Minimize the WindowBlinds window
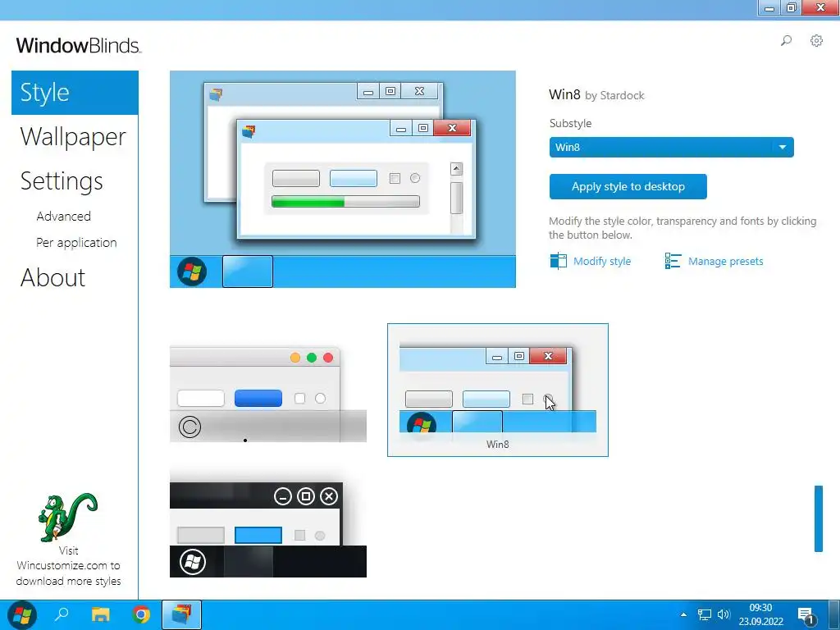Viewport: 840px width, 630px height. (x=769, y=8)
